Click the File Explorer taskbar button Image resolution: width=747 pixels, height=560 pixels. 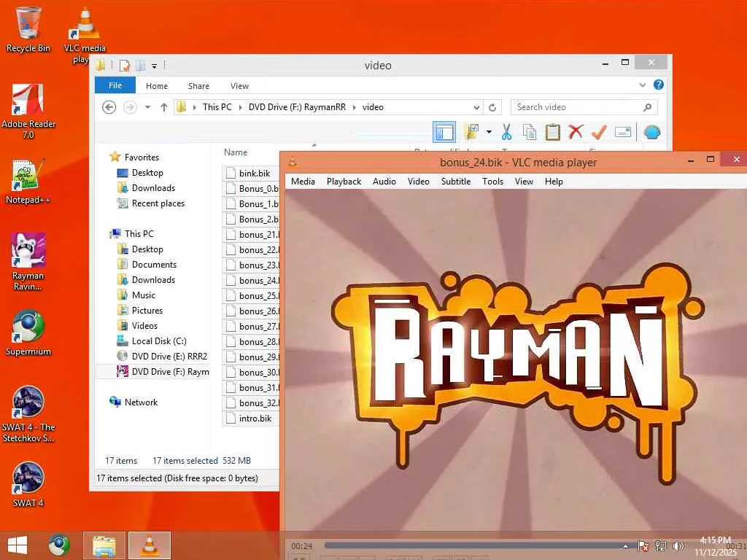[104, 545]
